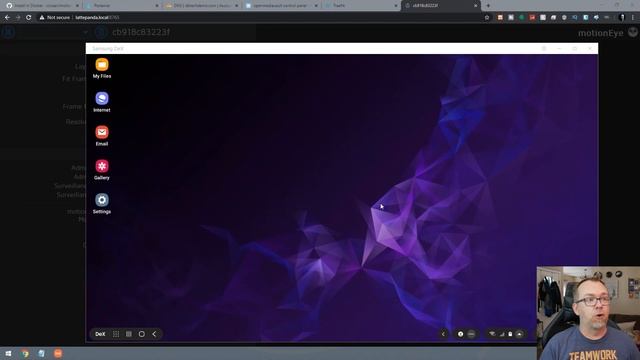Check the mobile signal icon in DeX tray
Image resolution: width=640 pixels, height=360 pixels.
coord(502,334)
